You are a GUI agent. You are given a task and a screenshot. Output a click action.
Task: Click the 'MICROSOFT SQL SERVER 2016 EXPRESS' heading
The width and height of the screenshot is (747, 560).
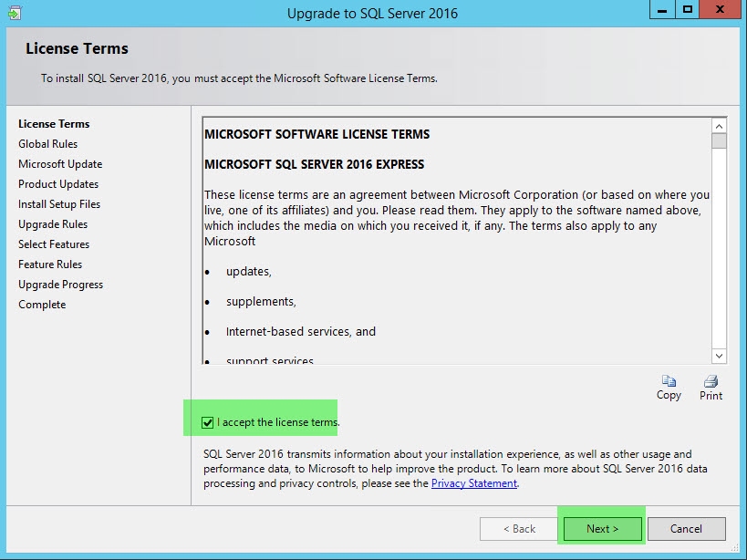(x=314, y=164)
